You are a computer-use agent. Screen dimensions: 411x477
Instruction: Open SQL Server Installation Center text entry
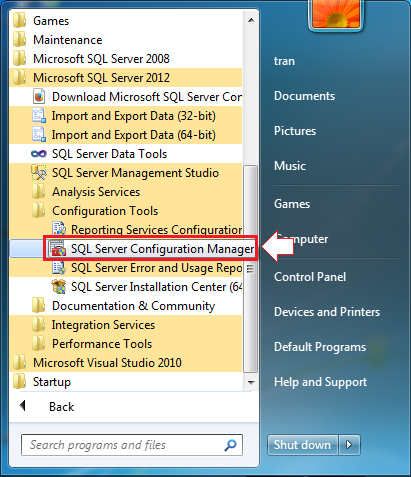pos(156,287)
